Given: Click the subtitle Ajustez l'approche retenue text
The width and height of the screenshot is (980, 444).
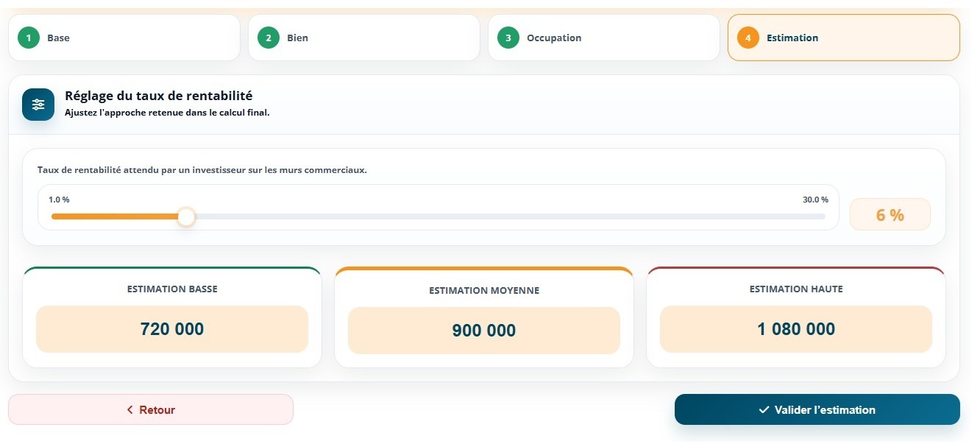Looking at the screenshot, I should 167,113.
